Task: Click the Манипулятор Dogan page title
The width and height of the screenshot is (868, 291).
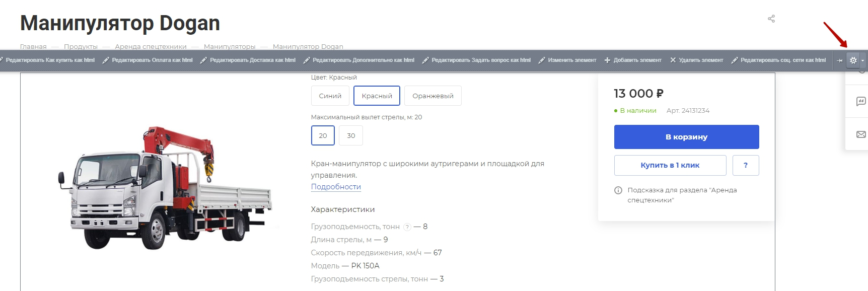Action: [120, 23]
